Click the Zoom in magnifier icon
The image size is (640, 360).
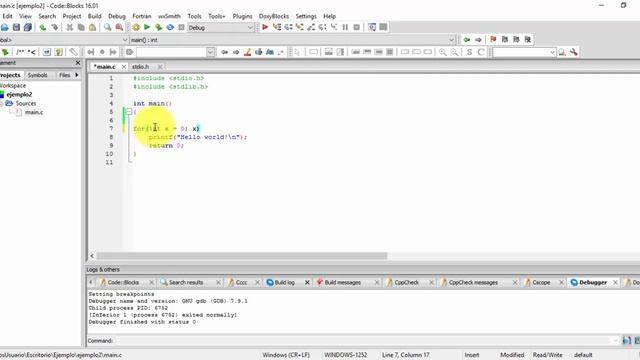click(x=442, y=52)
